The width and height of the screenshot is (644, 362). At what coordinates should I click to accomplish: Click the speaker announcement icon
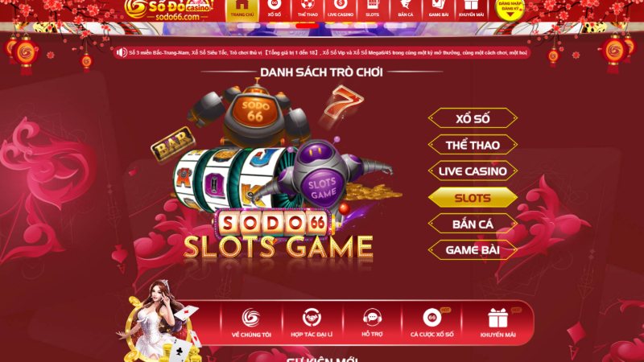(x=122, y=52)
